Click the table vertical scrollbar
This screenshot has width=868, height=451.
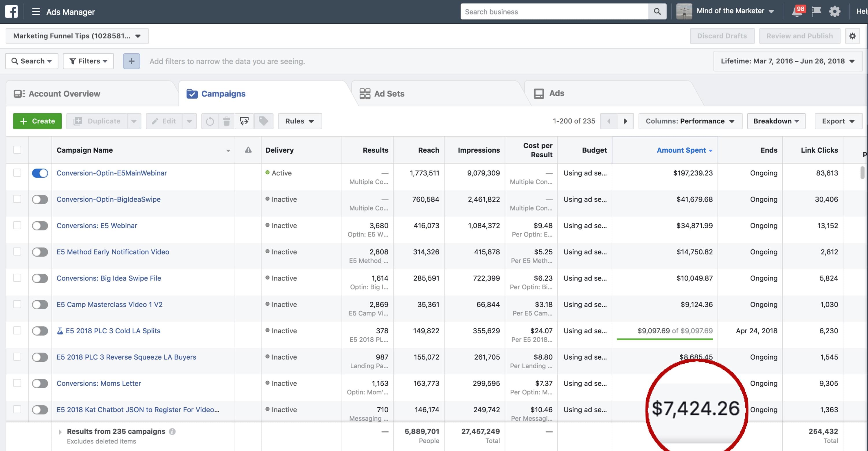(x=862, y=173)
